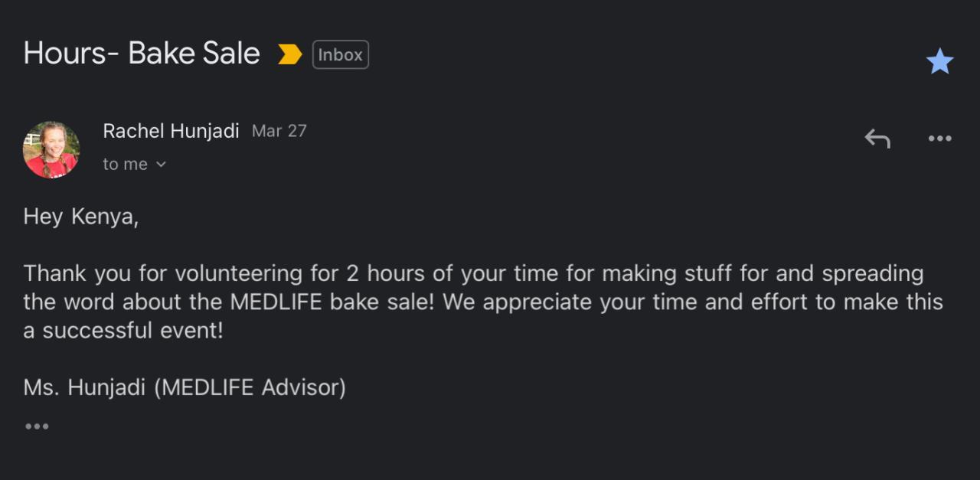Click "(MEDLIFE Advisor)" in the signature
The height and width of the screenshot is (480, 980).
point(250,387)
